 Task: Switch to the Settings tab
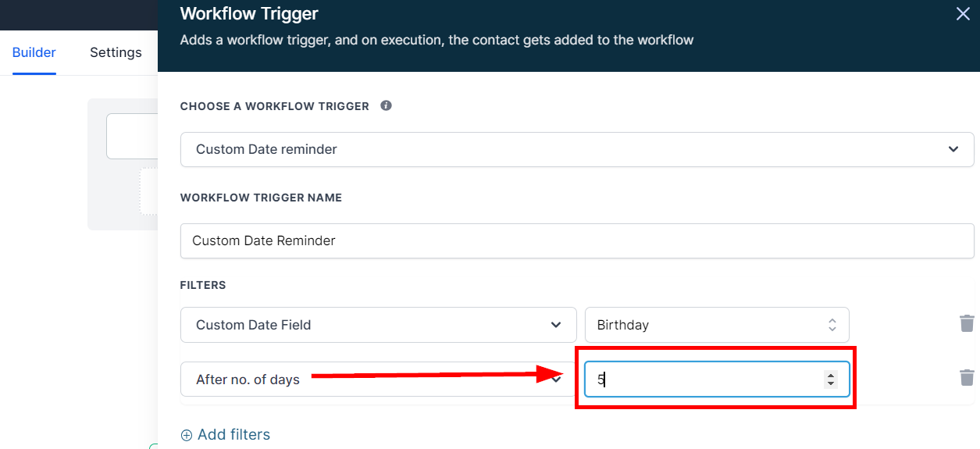click(116, 52)
